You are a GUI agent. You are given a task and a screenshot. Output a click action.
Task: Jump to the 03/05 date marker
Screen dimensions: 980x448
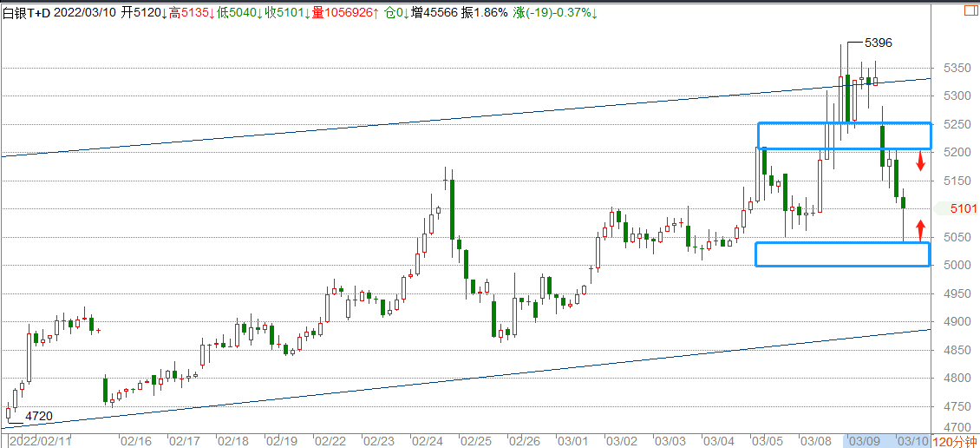tap(766, 441)
